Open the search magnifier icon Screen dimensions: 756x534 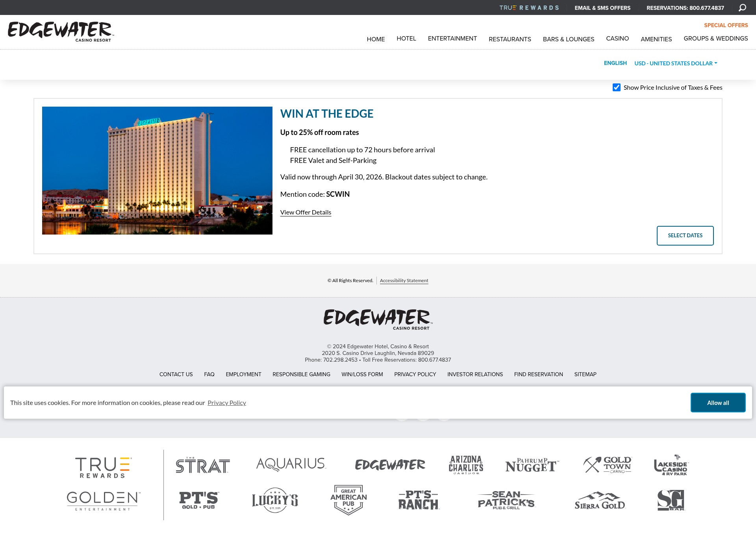742,7
